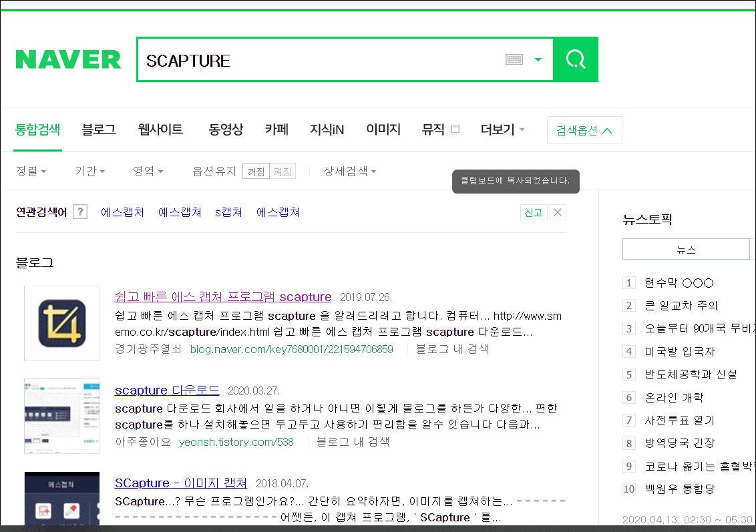This screenshot has height=532, width=756.
Task: Click the NAVER logo
Action: click(x=68, y=60)
